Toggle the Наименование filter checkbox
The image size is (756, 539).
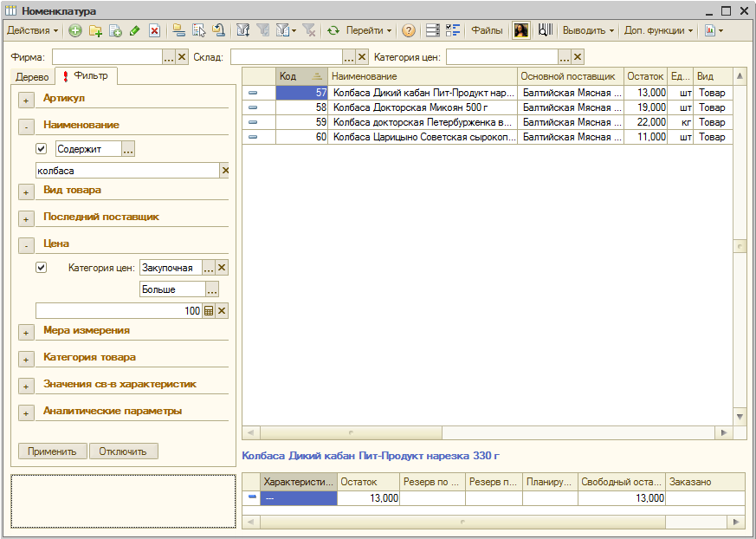point(42,149)
